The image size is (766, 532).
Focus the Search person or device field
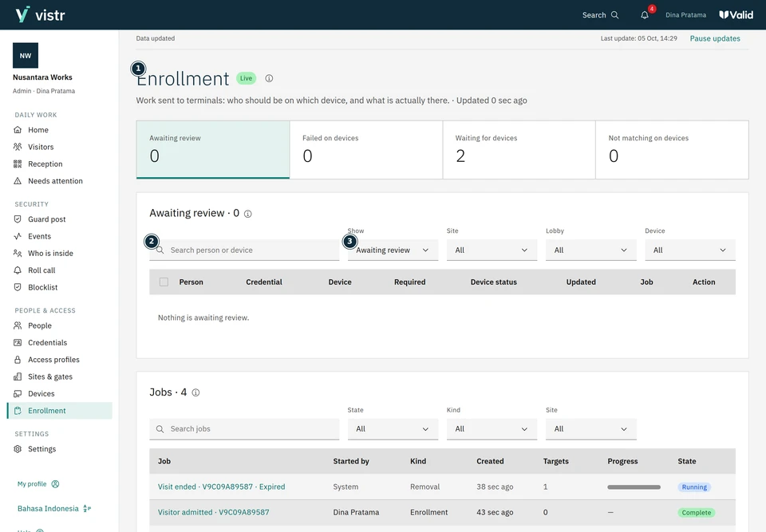click(x=244, y=250)
